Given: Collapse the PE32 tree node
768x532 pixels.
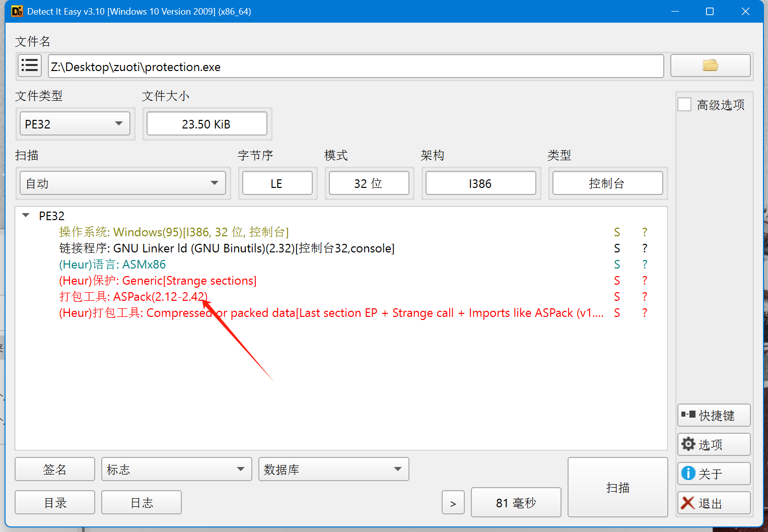Looking at the screenshot, I should [26, 216].
